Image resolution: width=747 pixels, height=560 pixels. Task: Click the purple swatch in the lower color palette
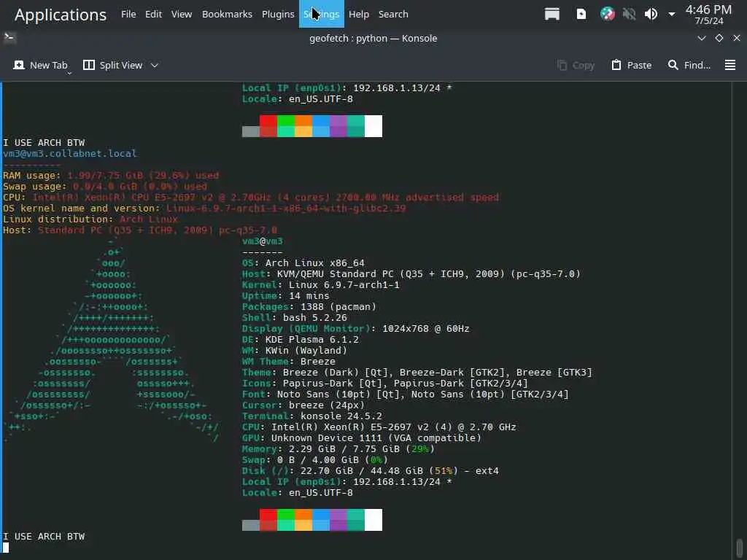click(x=338, y=519)
